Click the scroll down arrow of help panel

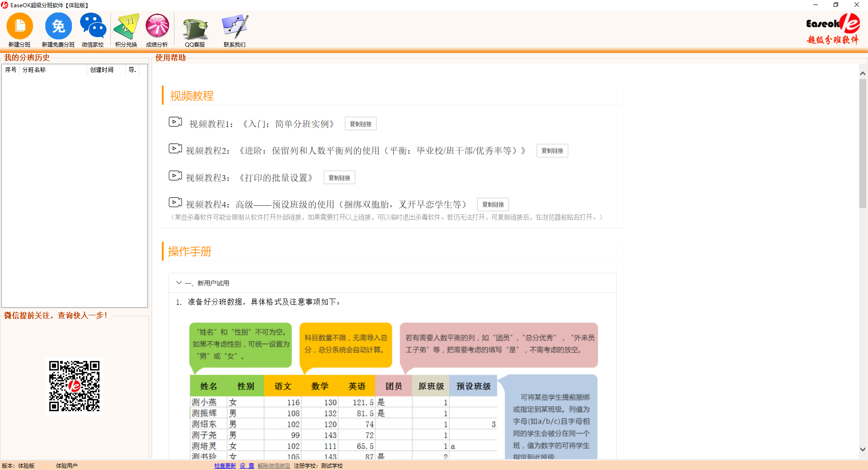863,449
